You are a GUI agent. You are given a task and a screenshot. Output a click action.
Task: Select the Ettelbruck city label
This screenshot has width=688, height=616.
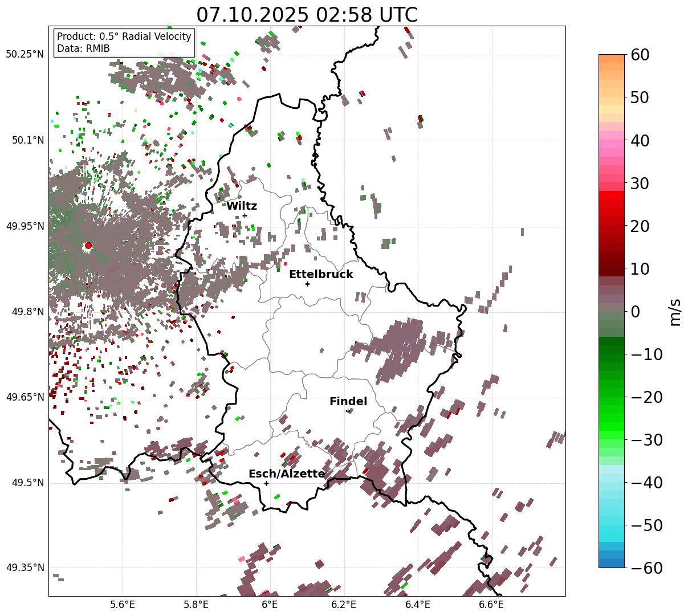click(x=321, y=275)
